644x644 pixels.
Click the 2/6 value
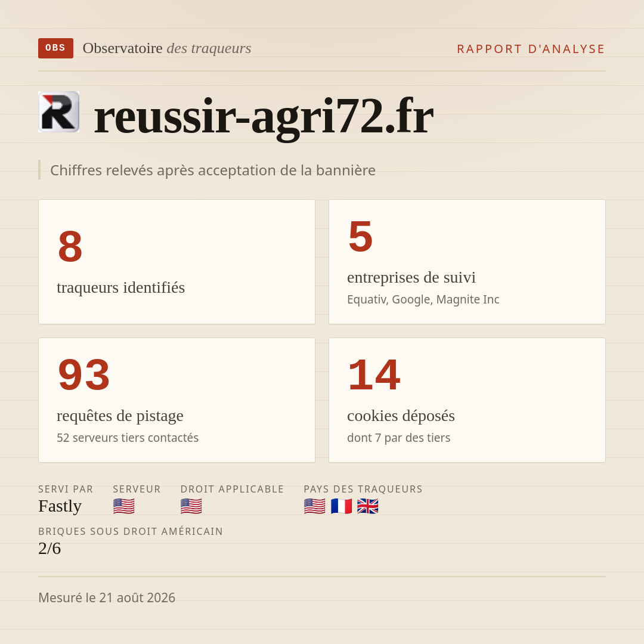point(49,549)
